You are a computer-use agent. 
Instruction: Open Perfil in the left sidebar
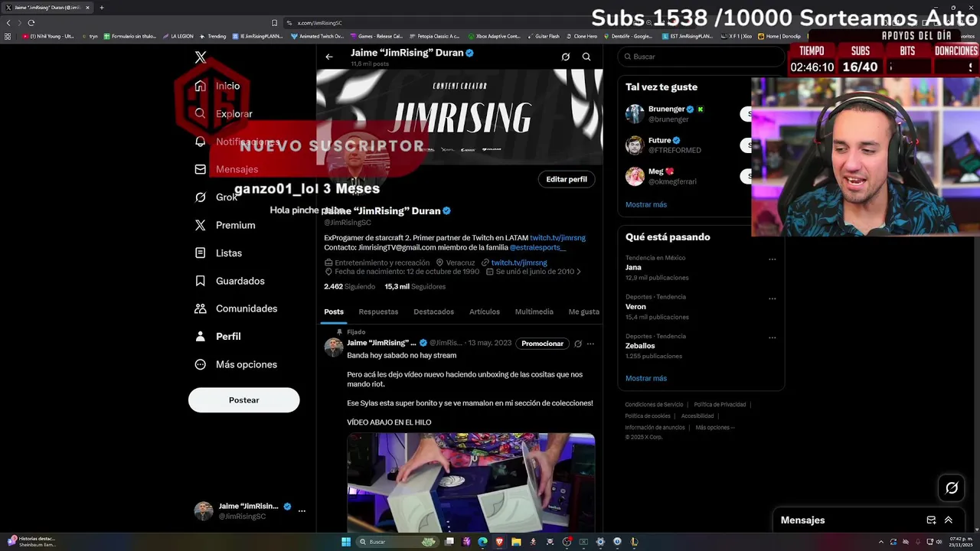[x=218, y=337]
